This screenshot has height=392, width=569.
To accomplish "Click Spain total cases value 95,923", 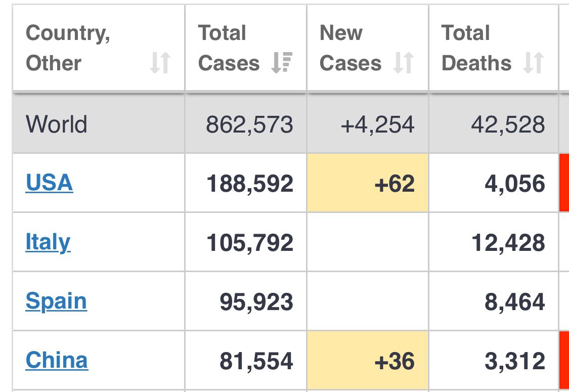I will 256,302.
